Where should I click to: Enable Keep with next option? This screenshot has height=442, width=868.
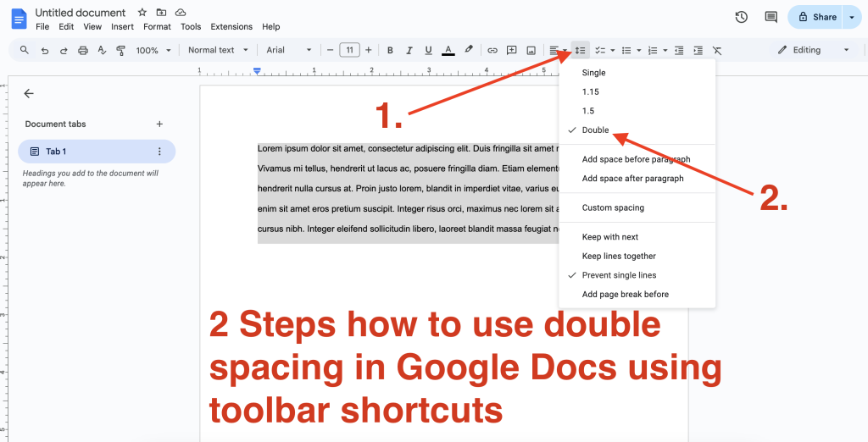[x=610, y=237]
